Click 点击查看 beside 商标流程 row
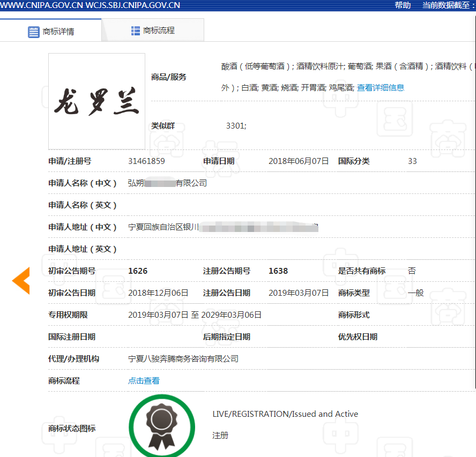Viewport: 476px width, 457px height. 144,380
